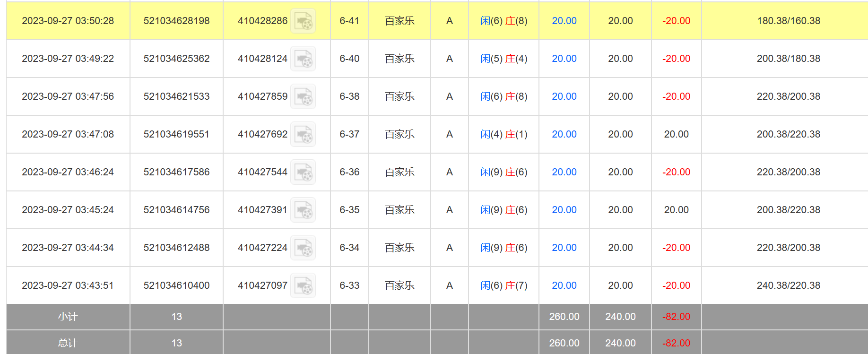The width and height of the screenshot is (868, 354).
Task: Click blue 20.00 link in 6-41 row
Action: click(x=564, y=21)
